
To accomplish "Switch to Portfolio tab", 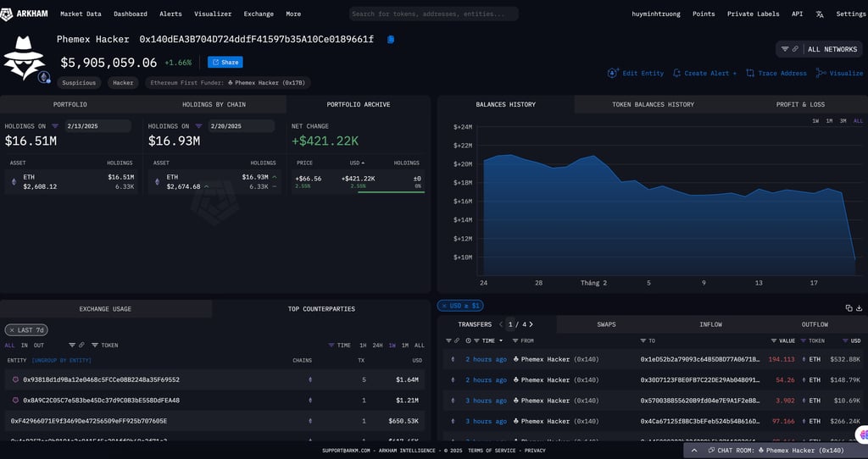I will (70, 104).
